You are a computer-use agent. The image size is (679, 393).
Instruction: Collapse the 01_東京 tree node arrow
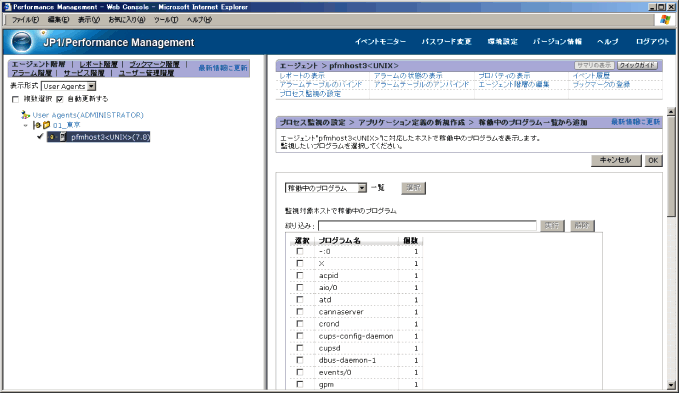[26, 126]
